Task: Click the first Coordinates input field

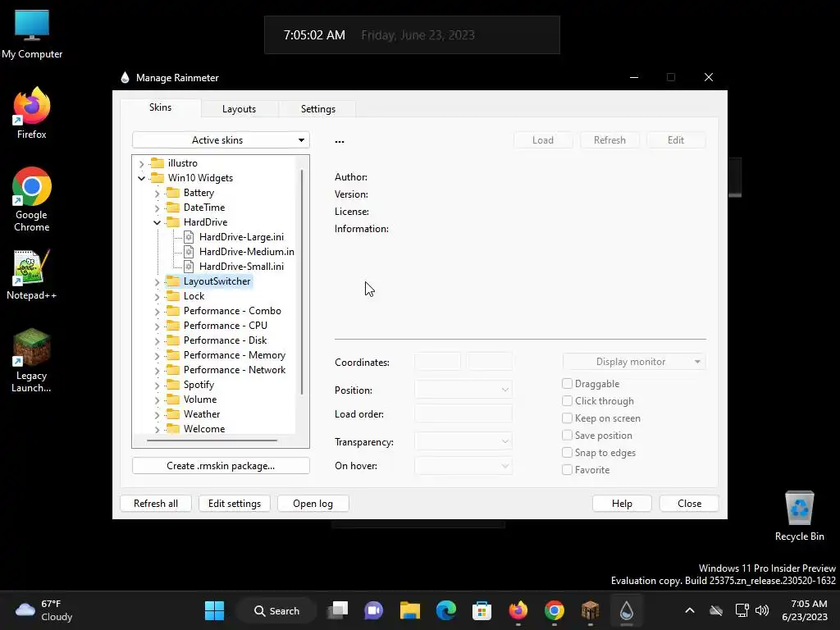Action: click(437, 362)
